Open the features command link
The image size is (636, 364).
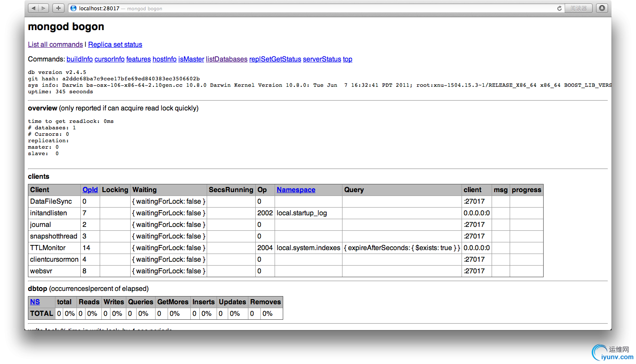click(138, 59)
